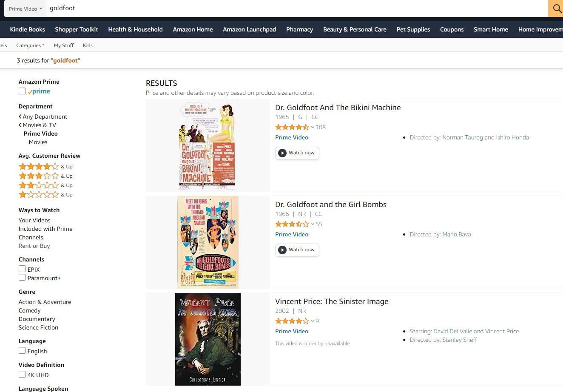
Task: Filter by Science Fiction genre
Action: (38, 327)
